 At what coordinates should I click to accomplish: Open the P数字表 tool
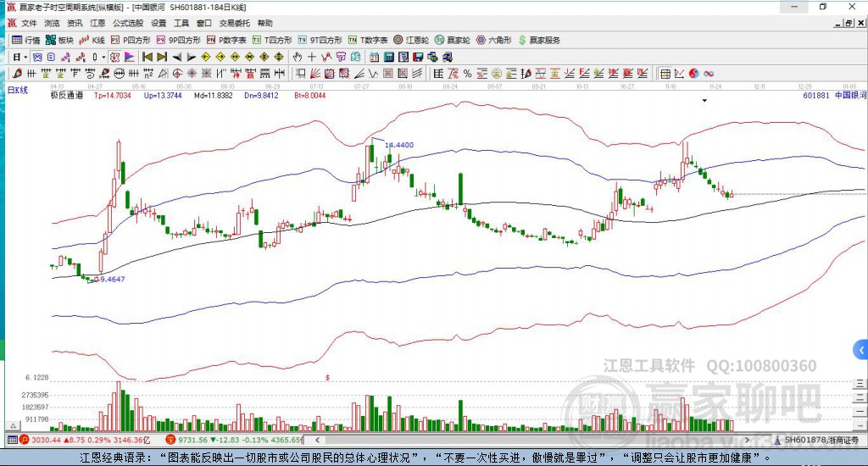click(226, 40)
